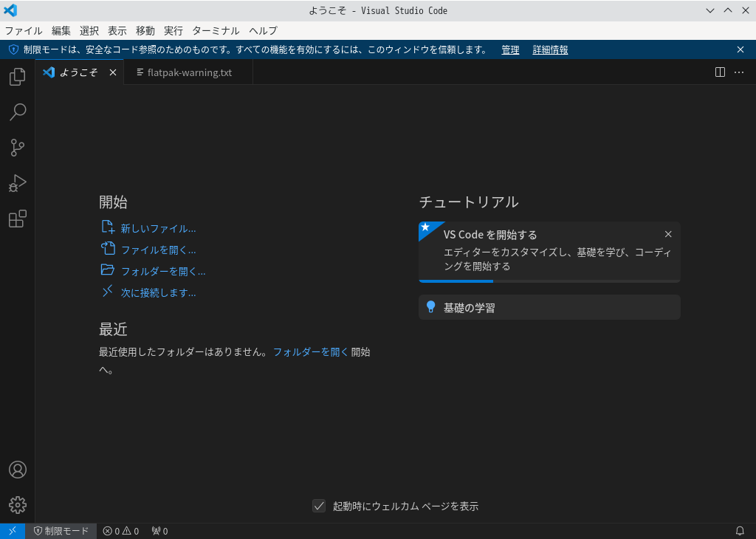756x539 pixels.
Task: Click the ports forwarding indicator showing 0
Action: pyautogui.click(x=159, y=531)
